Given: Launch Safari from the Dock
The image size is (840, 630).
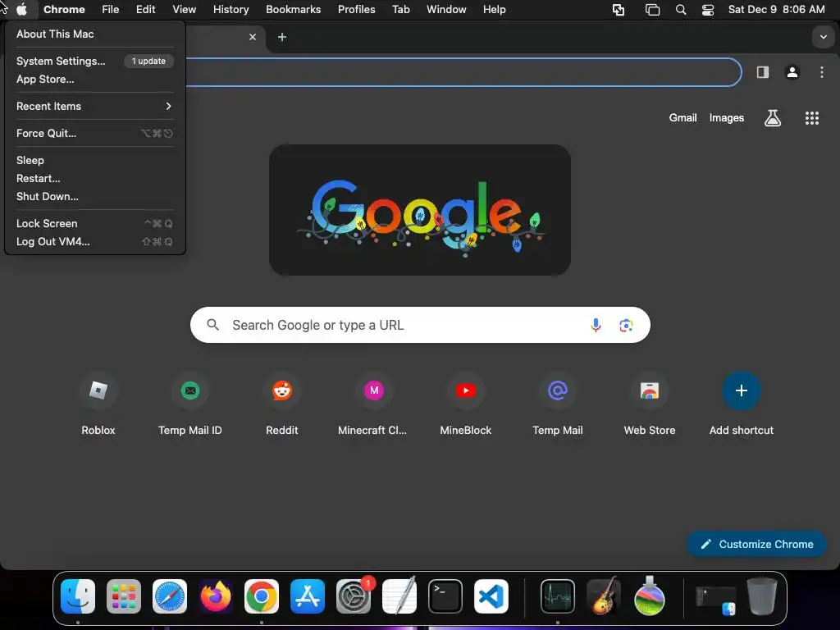Looking at the screenshot, I should (170, 596).
